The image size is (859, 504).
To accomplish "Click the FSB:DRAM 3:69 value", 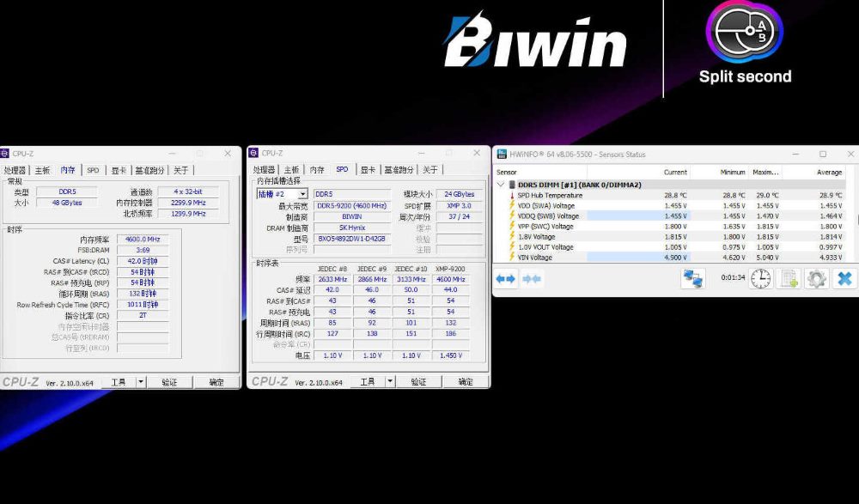I will click(143, 250).
